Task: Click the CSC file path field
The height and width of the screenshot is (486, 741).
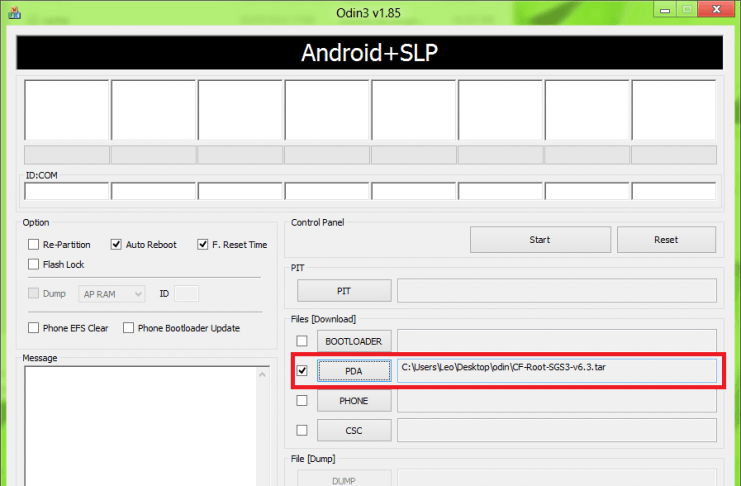Action: tap(557, 431)
